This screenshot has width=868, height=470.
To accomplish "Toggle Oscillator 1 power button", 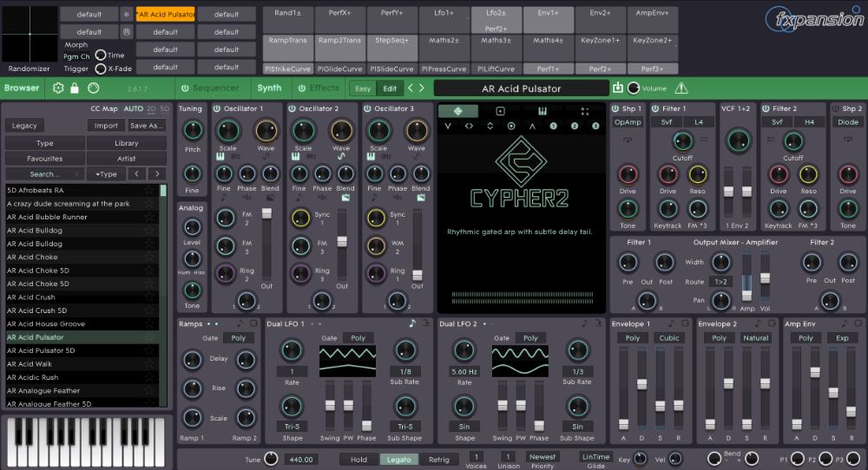I will click(215, 109).
